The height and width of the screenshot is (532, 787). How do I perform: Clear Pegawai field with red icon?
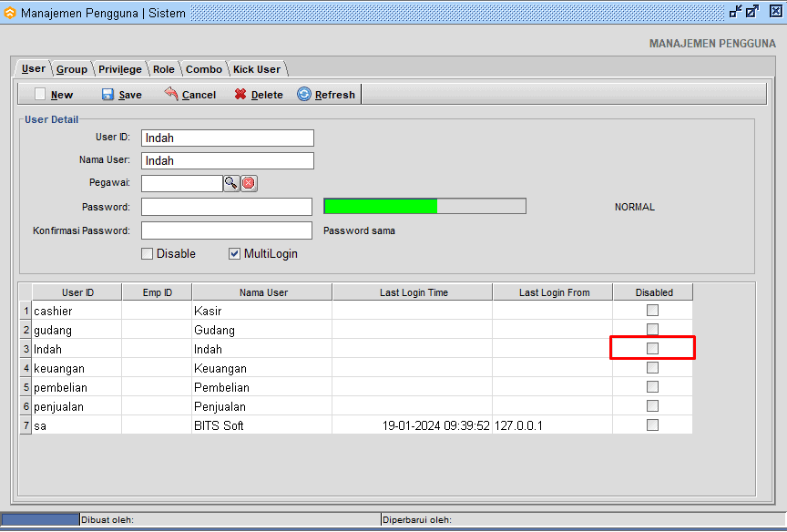[249, 183]
